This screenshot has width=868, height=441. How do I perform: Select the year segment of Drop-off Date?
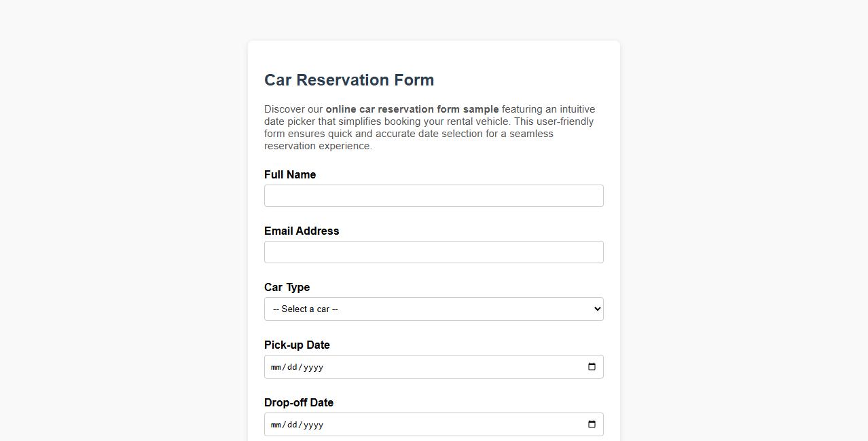312,424
